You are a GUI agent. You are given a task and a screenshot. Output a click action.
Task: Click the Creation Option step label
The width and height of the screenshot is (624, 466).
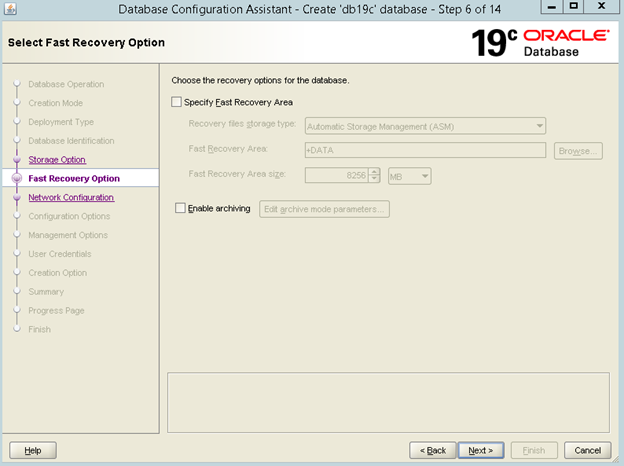57,273
